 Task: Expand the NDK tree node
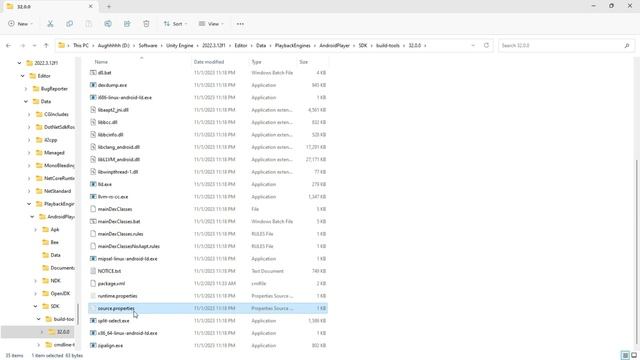click(36, 280)
